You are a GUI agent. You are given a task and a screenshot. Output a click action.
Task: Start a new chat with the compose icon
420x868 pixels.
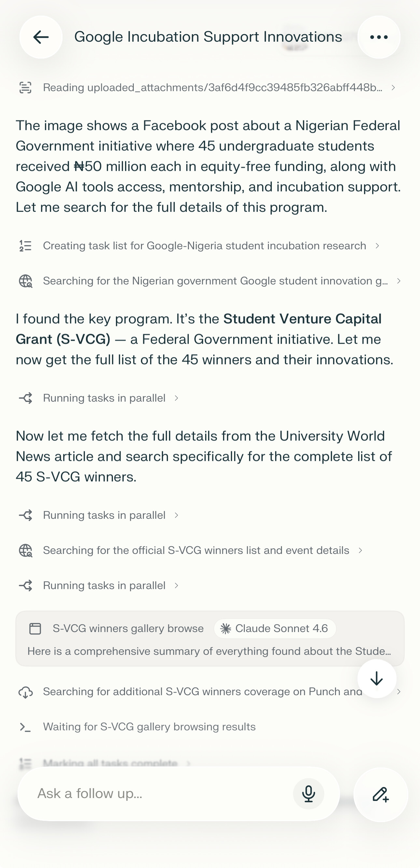tap(381, 794)
